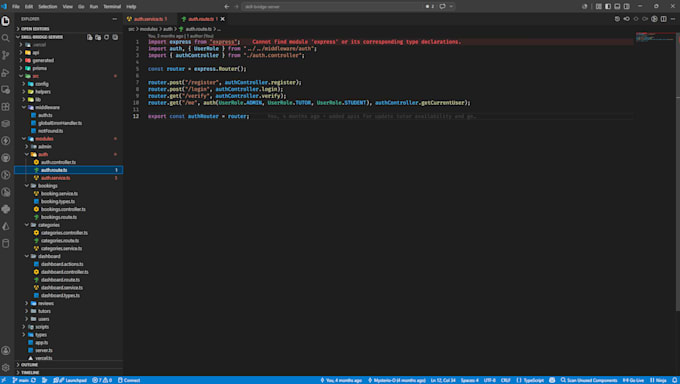This screenshot has height=384, width=680.
Task: Click Ln 12, Col 34 in status bar
Action: pyautogui.click(x=443, y=381)
